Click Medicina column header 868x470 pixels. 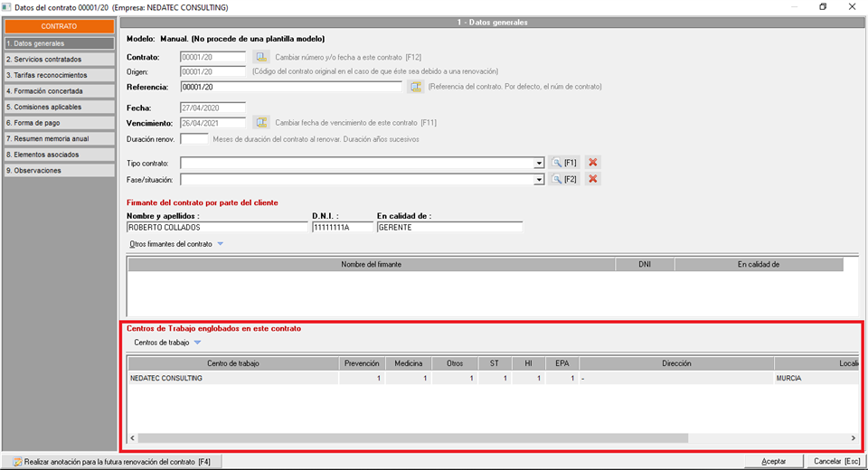click(409, 363)
